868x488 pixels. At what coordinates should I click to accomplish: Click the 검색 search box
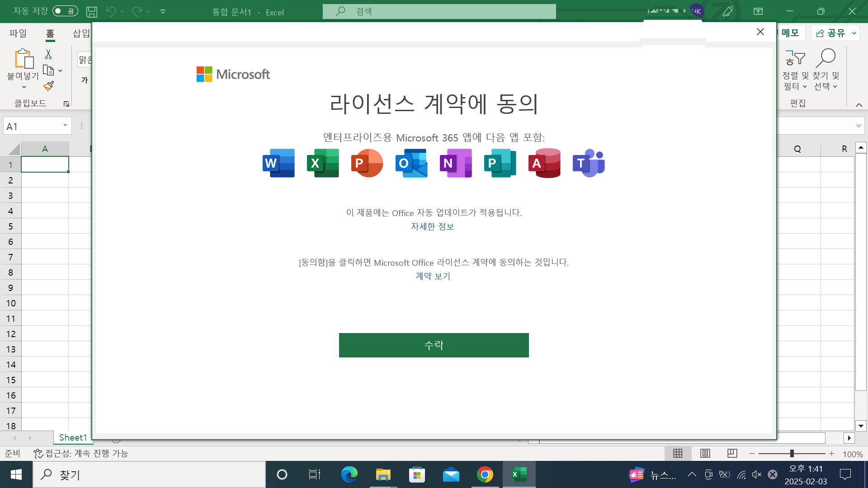click(x=439, y=11)
